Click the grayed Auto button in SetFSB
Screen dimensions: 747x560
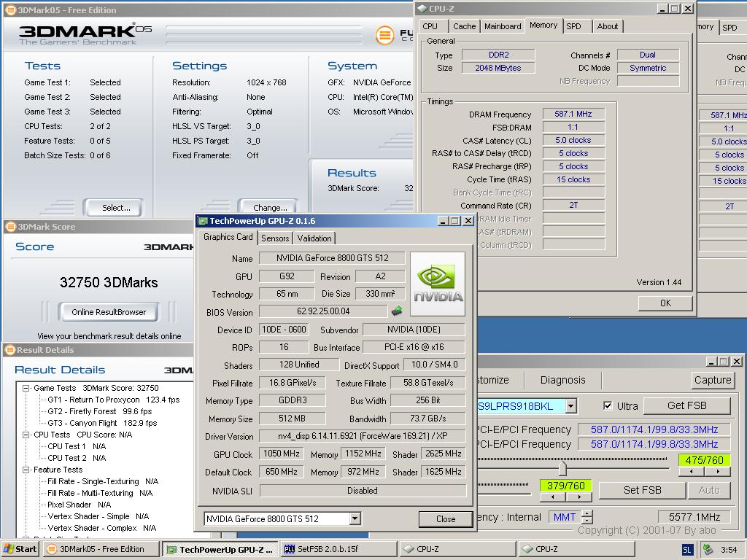(709, 490)
